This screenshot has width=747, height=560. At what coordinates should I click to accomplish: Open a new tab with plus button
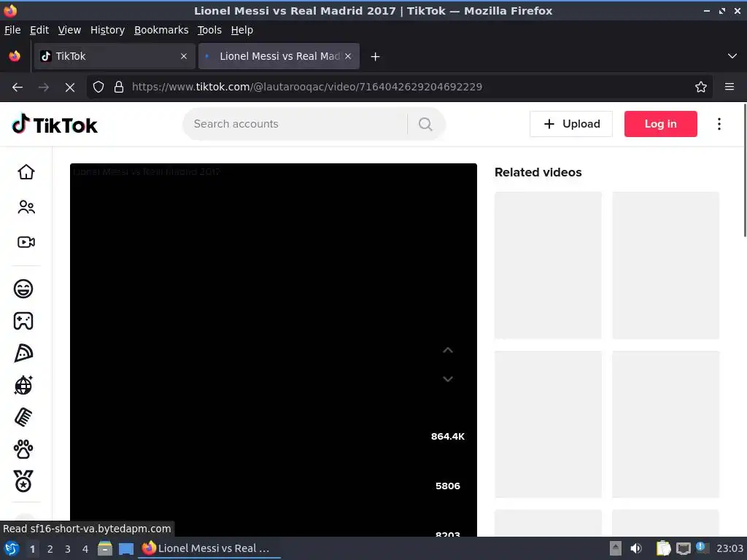coord(376,57)
